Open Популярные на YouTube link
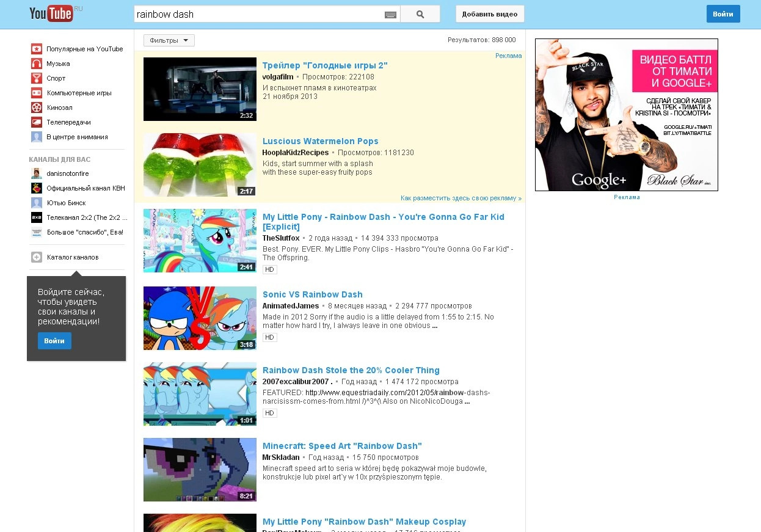The image size is (761, 532). [x=85, y=49]
